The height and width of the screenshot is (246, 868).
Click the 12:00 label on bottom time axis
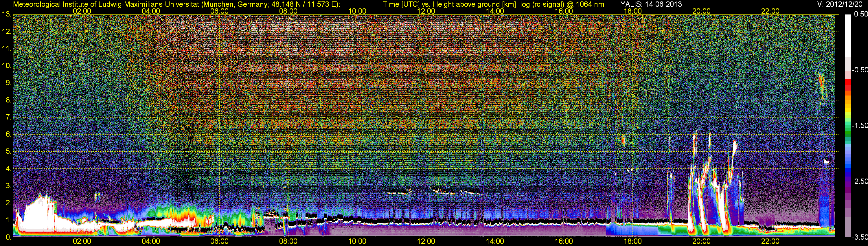pos(426,241)
